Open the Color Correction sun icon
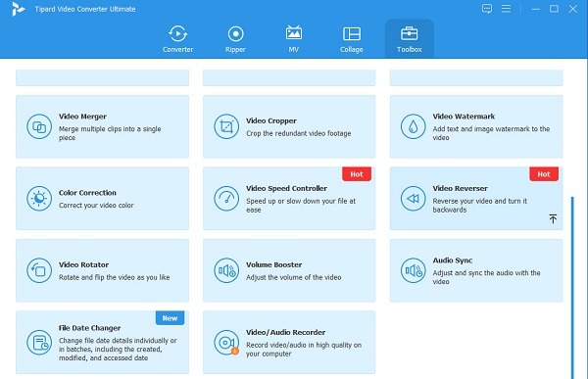Screen dimensions: 588x379 point(39,199)
